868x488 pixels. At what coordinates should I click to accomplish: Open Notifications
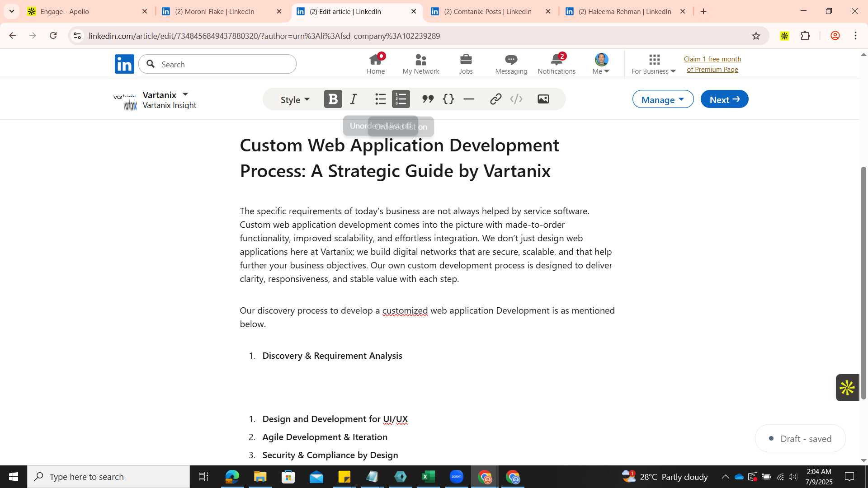click(557, 64)
